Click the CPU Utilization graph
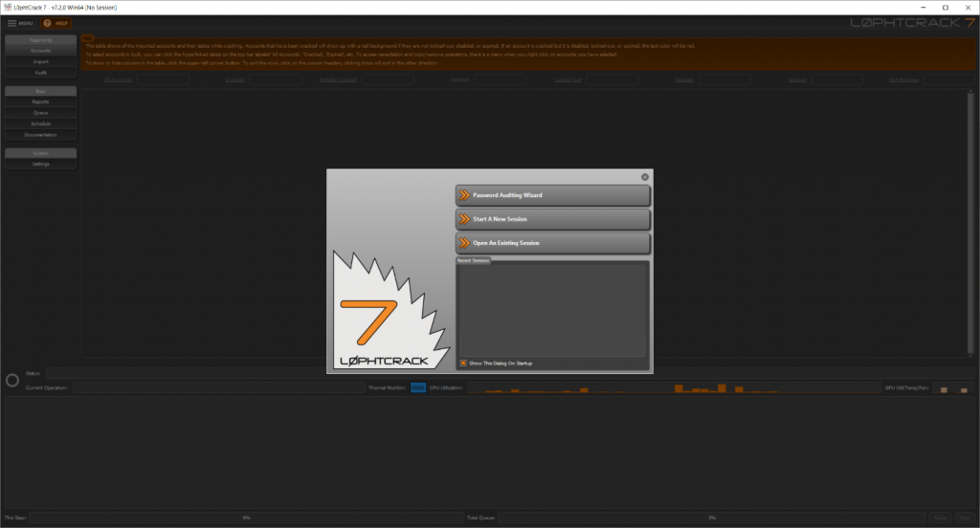Image resolution: width=980 pixels, height=528 pixels. [x=670, y=387]
